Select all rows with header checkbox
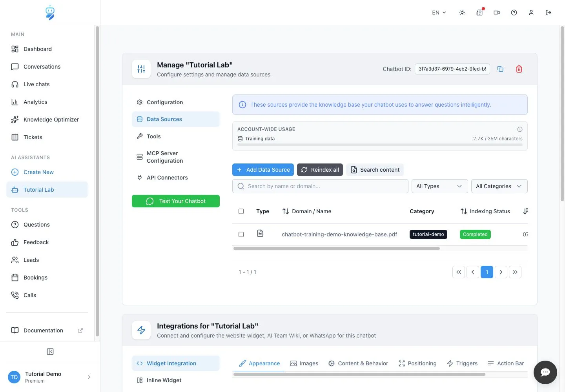The height and width of the screenshot is (392, 565). tap(241, 211)
